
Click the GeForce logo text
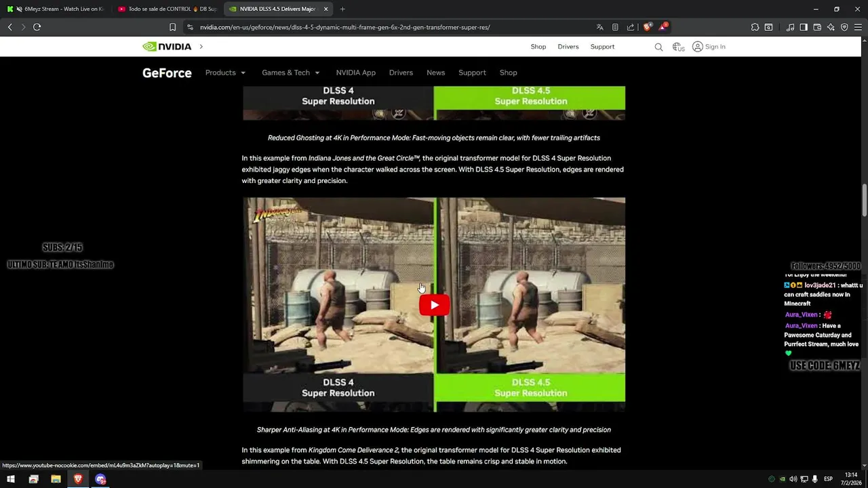pyautogui.click(x=167, y=73)
